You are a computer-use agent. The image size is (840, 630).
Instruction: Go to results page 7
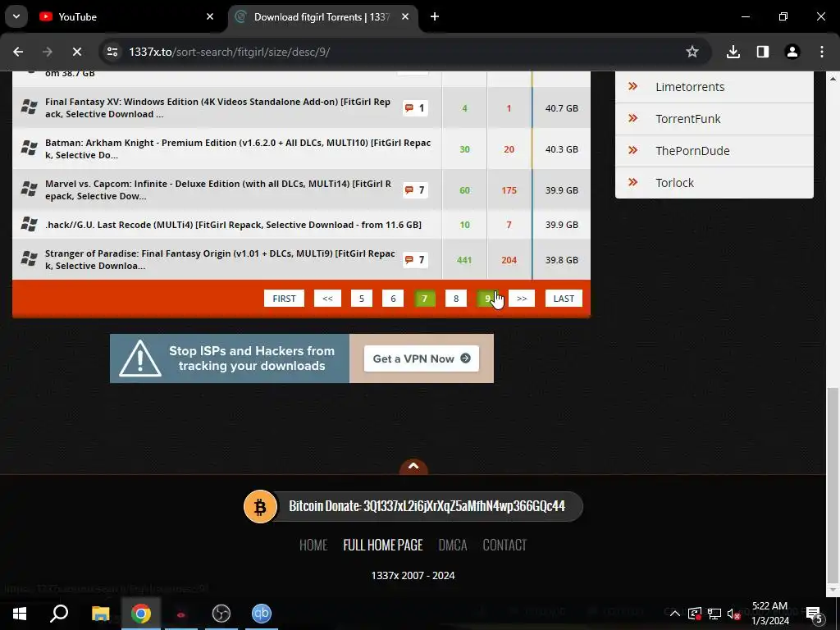pos(424,299)
